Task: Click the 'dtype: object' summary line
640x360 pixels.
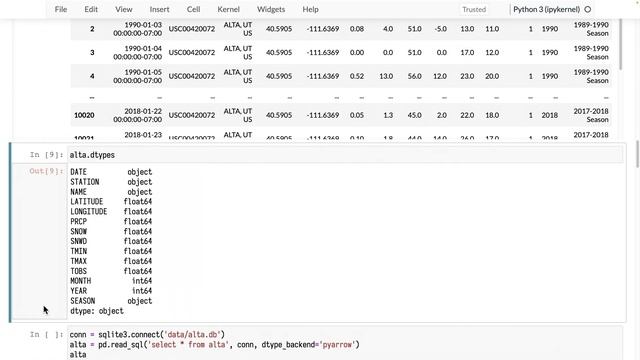Action: (97, 311)
